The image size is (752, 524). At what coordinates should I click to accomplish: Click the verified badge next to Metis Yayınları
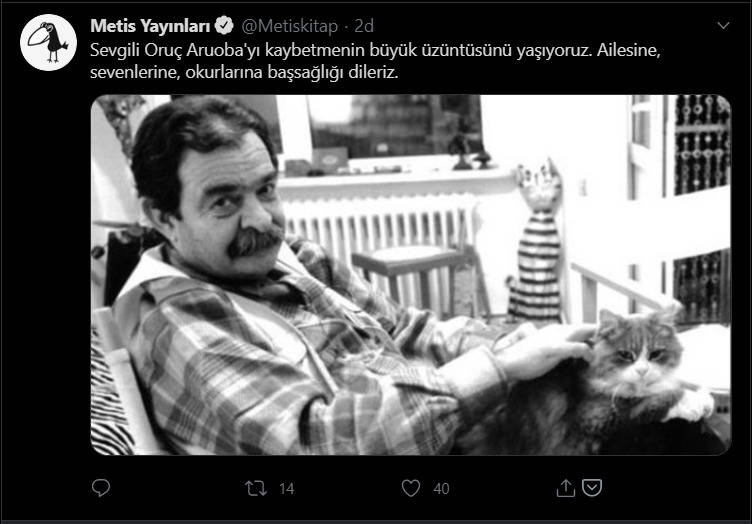224,26
